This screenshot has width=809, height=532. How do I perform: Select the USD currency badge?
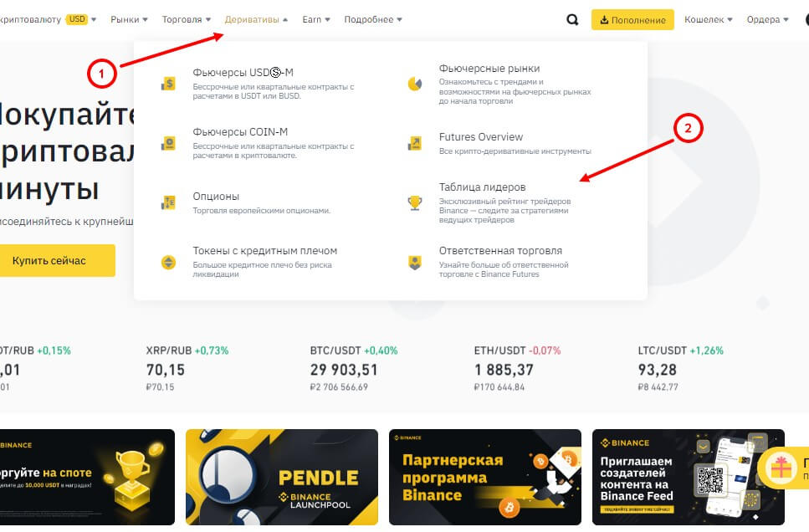[x=77, y=19]
